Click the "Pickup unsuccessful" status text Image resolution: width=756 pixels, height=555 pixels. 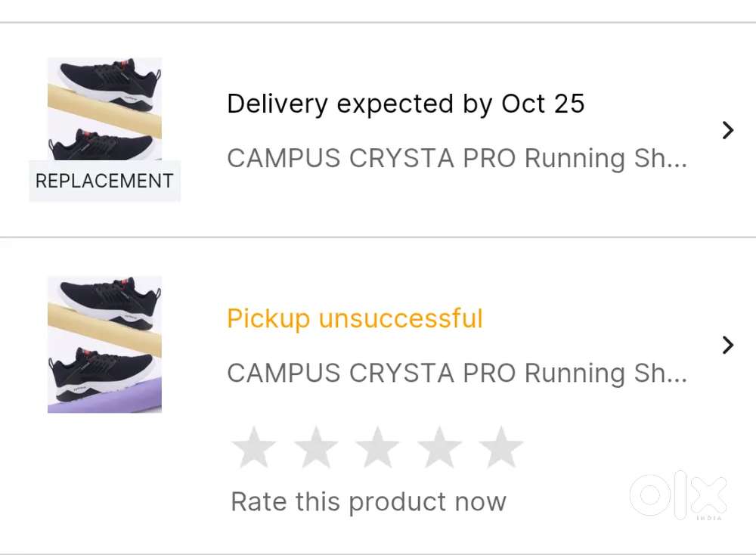(355, 318)
